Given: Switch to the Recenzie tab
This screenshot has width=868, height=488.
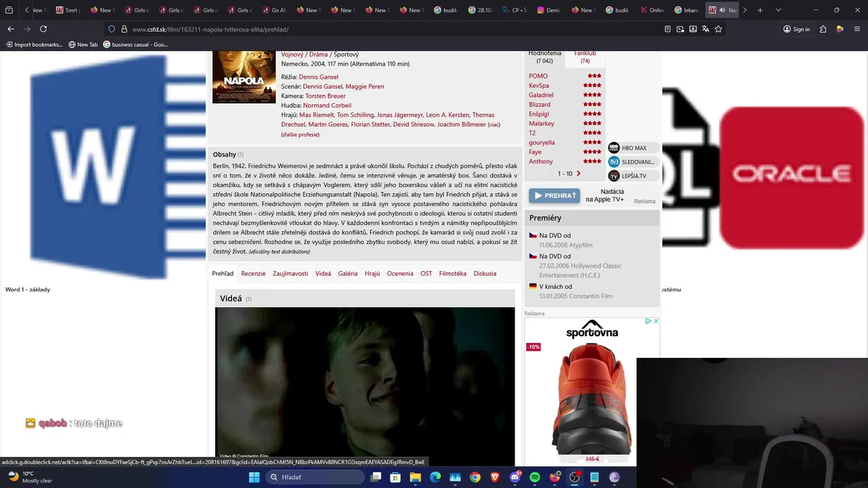Looking at the screenshot, I should [x=253, y=273].
